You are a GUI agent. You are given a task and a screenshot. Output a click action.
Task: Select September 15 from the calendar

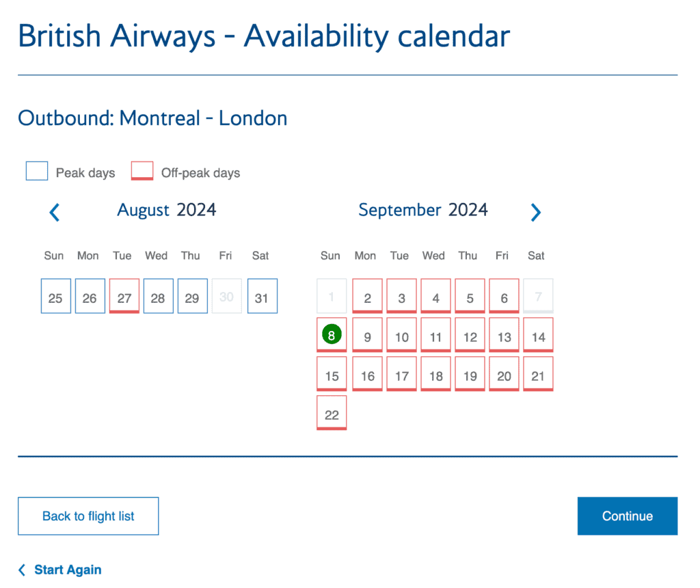(331, 373)
